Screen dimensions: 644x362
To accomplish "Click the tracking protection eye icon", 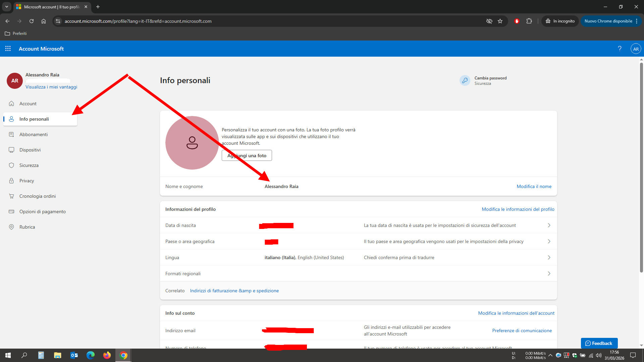I will point(489,21).
